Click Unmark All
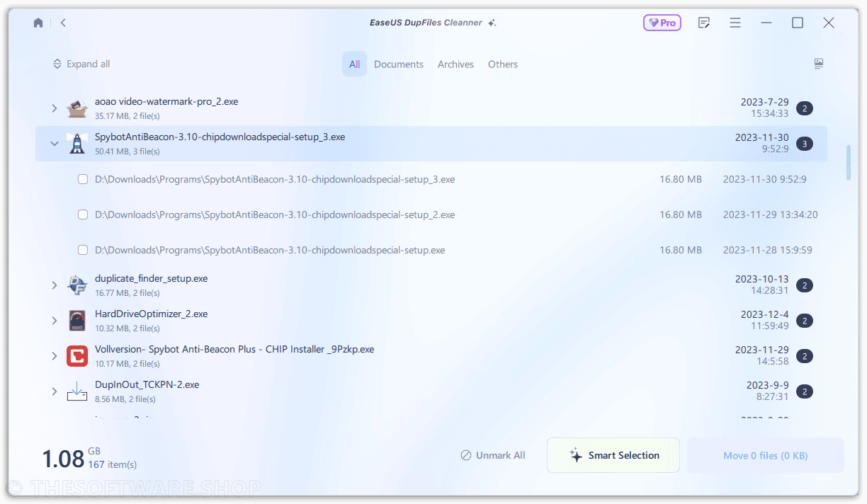 [x=493, y=455]
